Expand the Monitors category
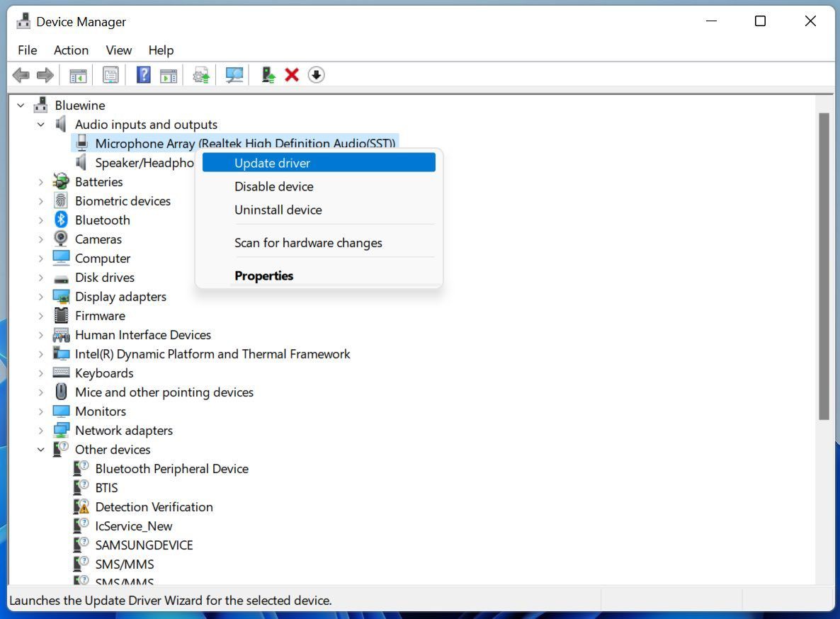 [40, 411]
